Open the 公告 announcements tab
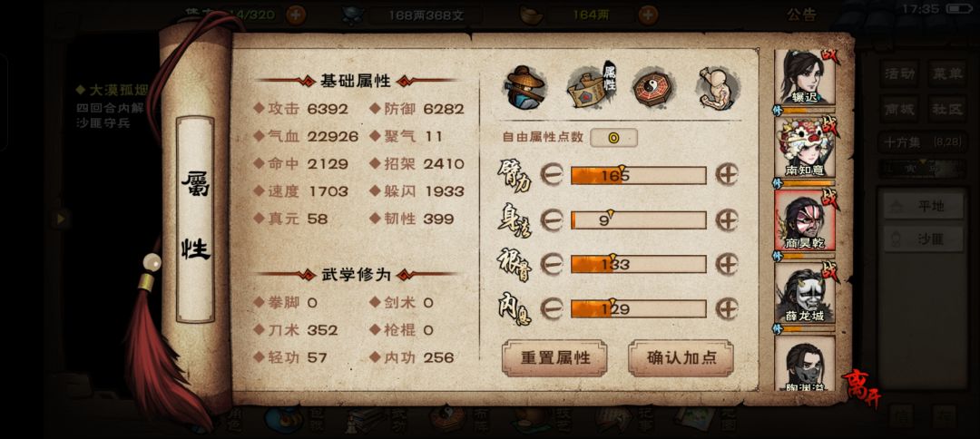The height and width of the screenshot is (439, 980). coord(801,15)
